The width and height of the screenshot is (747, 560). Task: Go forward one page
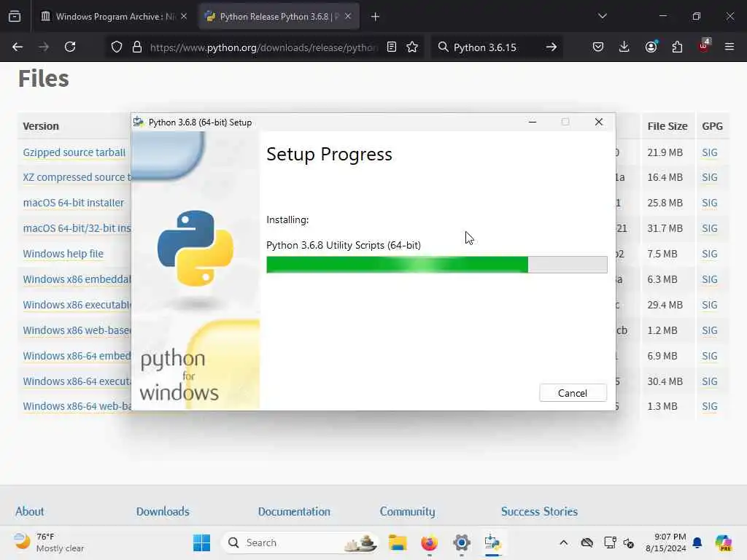pos(44,47)
